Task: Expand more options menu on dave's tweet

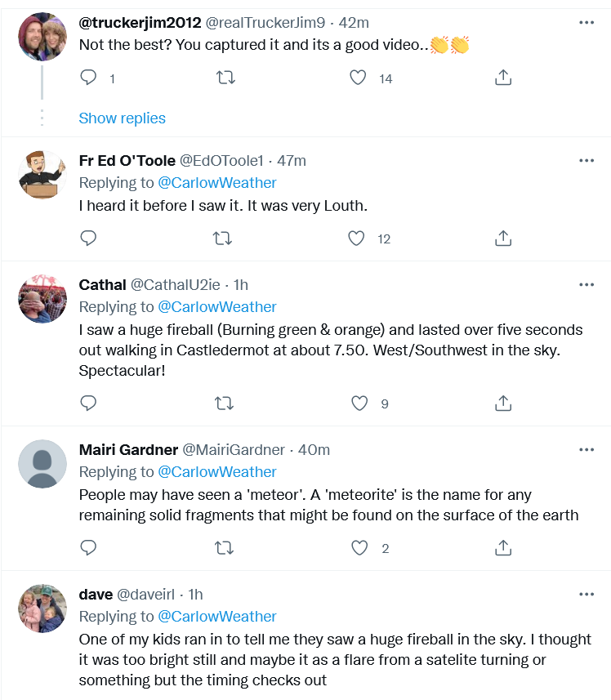Action: (586, 594)
